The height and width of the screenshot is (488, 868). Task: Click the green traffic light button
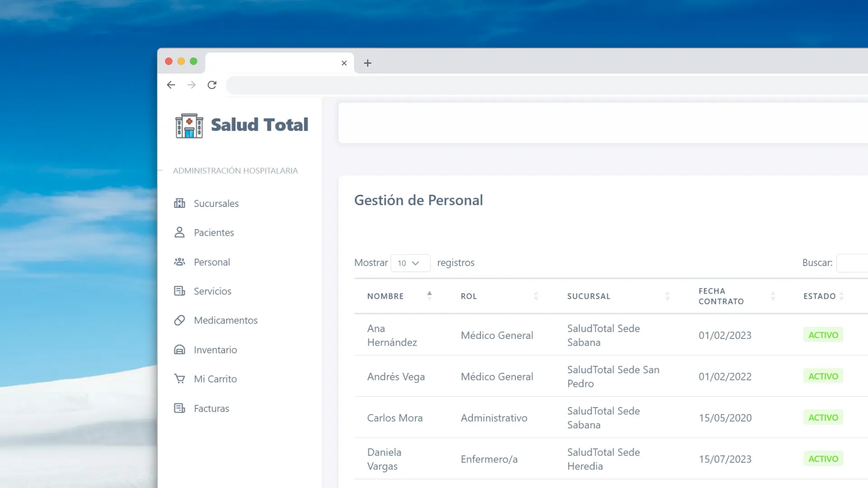[193, 61]
